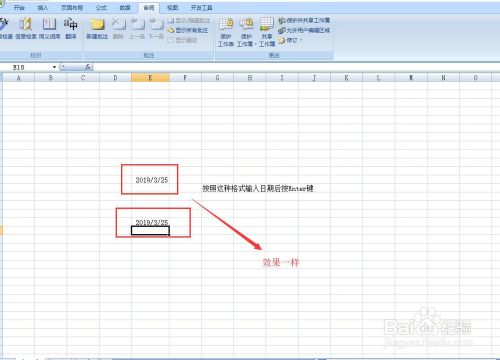Select column M header
The image size is (500, 360).
click(x=411, y=78)
